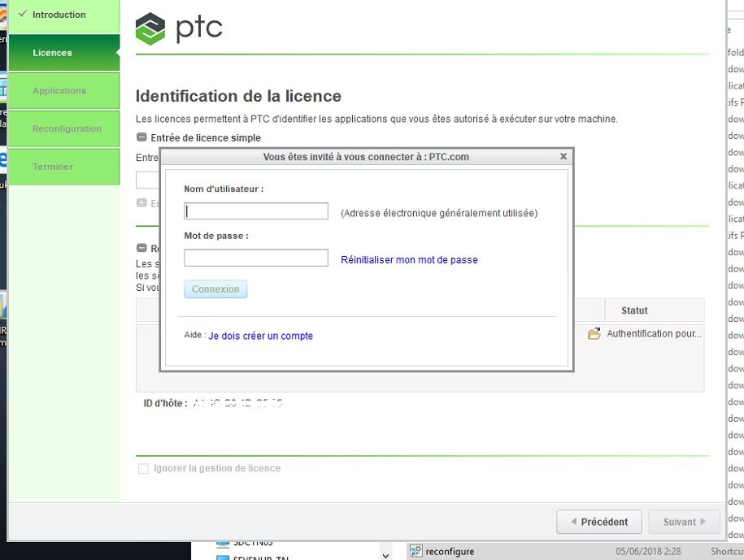Click the plus icon below the license field

(x=144, y=202)
